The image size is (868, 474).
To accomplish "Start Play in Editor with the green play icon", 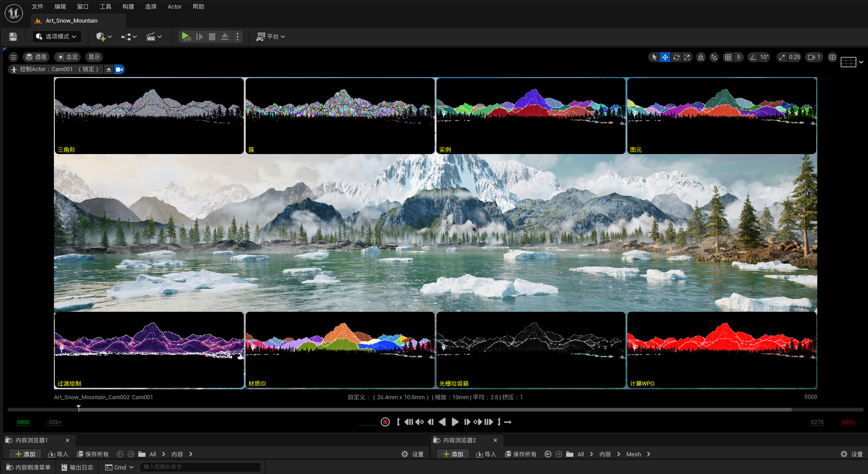I will click(x=186, y=36).
